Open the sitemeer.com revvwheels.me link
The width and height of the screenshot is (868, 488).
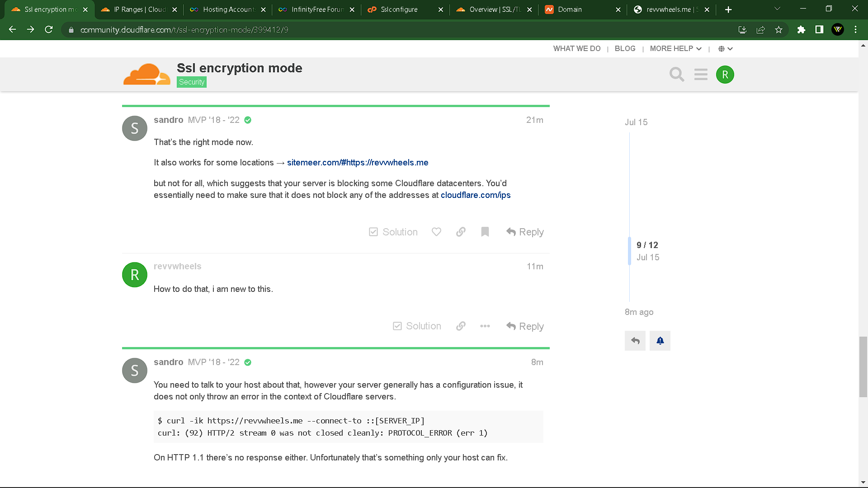point(357,162)
